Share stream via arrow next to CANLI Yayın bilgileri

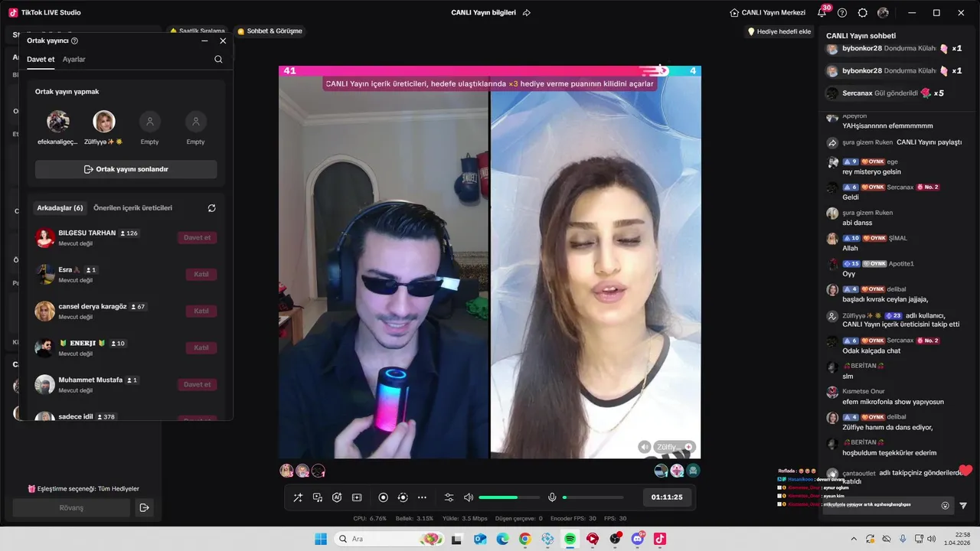click(x=527, y=13)
